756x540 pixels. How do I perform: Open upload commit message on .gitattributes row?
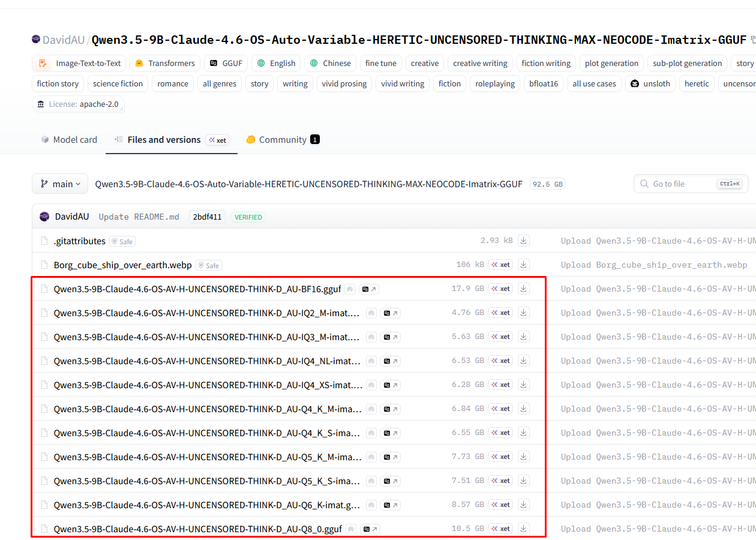coord(658,241)
